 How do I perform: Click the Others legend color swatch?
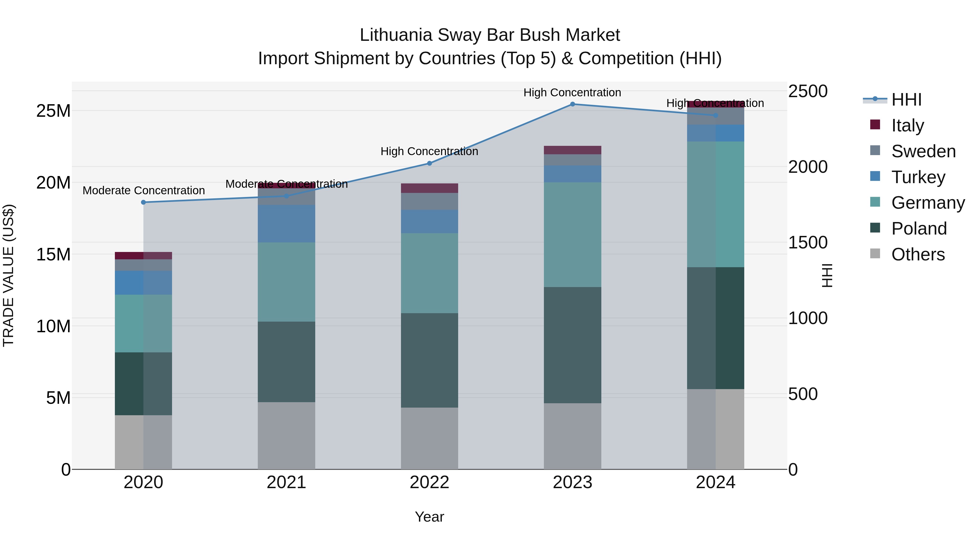tap(875, 254)
